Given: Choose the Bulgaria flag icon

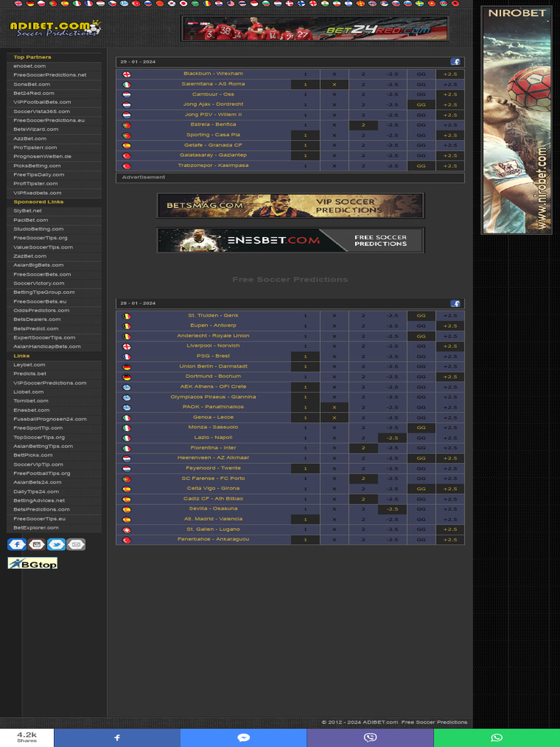Looking at the screenshot, I should (x=265, y=4).
